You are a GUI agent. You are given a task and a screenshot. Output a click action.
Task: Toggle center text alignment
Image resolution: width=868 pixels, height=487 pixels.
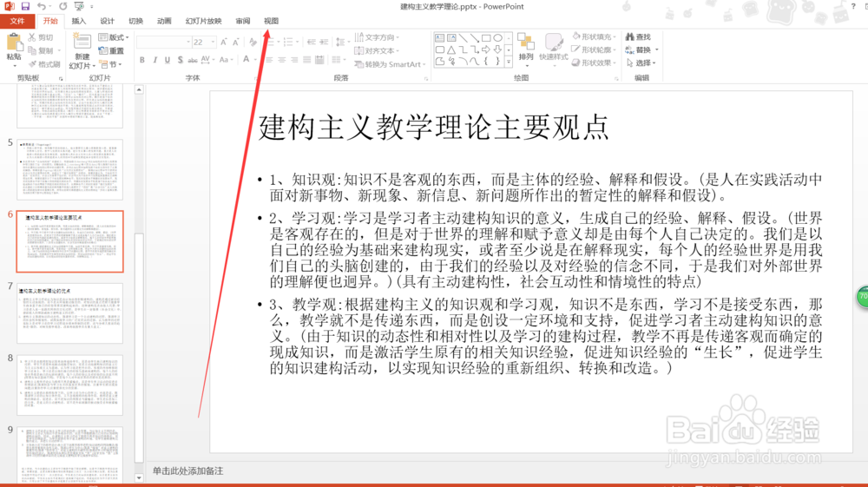pyautogui.click(x=282, y=60)
